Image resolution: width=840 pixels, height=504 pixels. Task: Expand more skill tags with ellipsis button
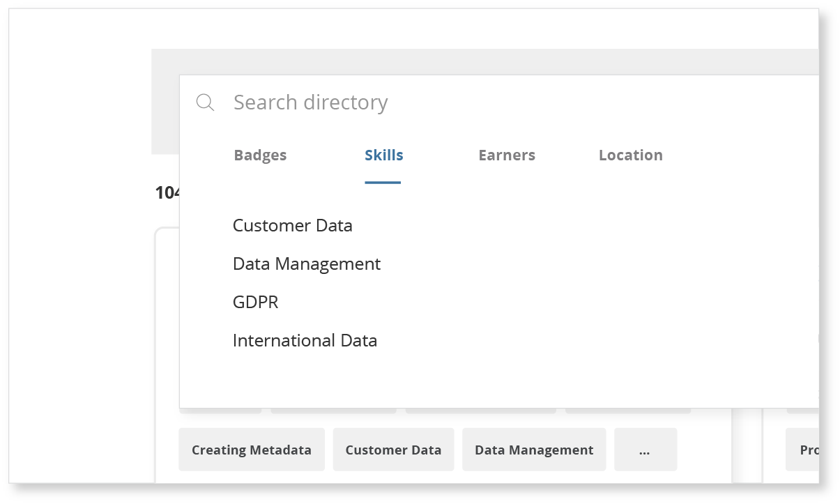(646, 450)
